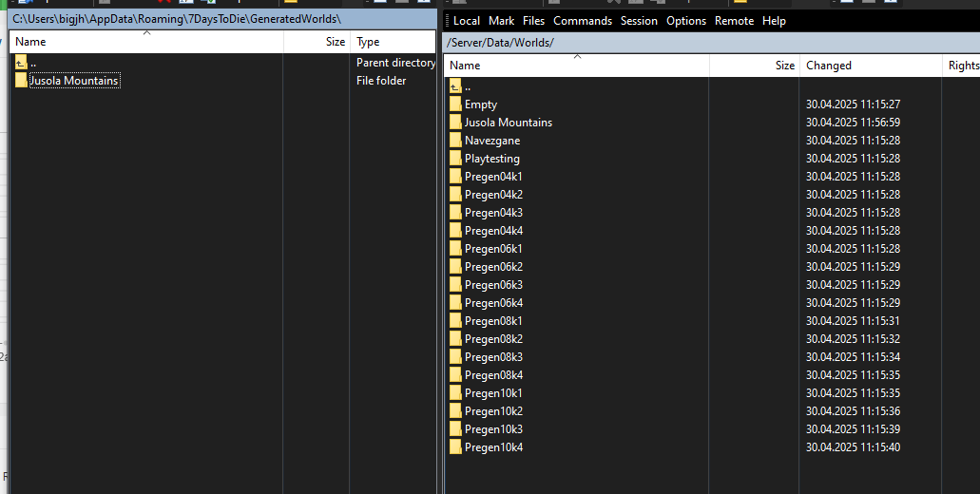This screenshot has height=494, width=980.
Task: Sort remote files by Changed column
Action: point(828,66)
